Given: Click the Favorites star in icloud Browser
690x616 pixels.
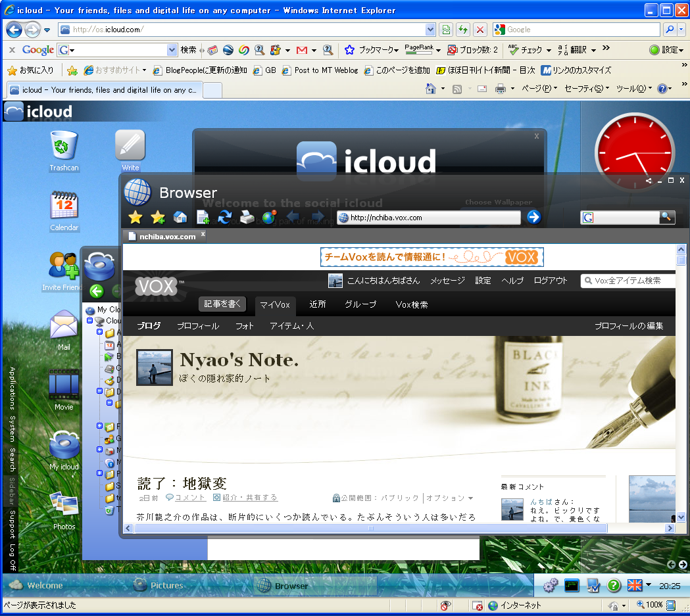Looking at the screenshot, I should [136, 217].
